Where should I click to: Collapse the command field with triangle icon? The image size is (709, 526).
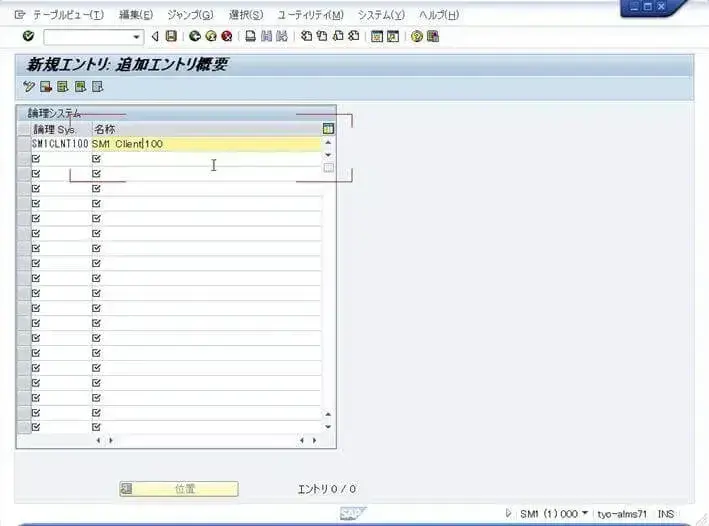155,36
